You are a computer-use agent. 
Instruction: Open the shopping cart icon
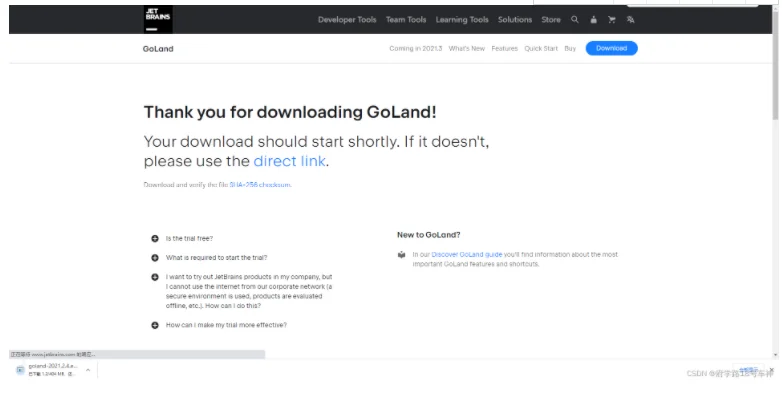pyautogui.click(x=612, y=19)
